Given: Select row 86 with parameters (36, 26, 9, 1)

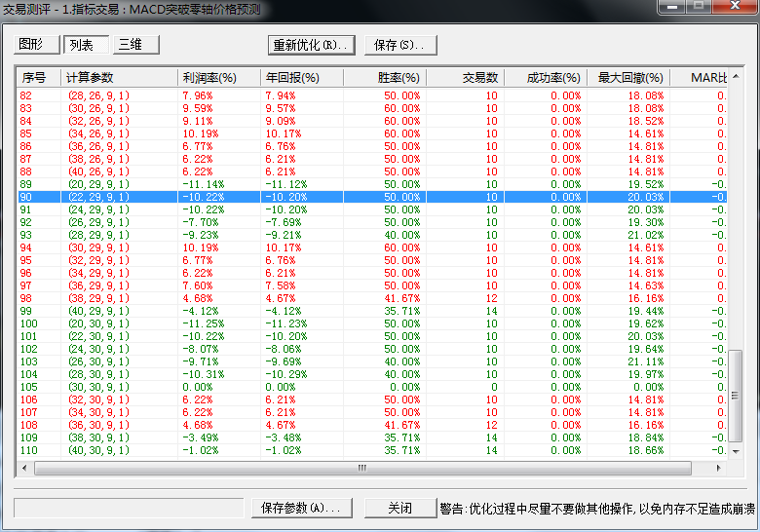Looking at the screenshot, I should point(372,146).
